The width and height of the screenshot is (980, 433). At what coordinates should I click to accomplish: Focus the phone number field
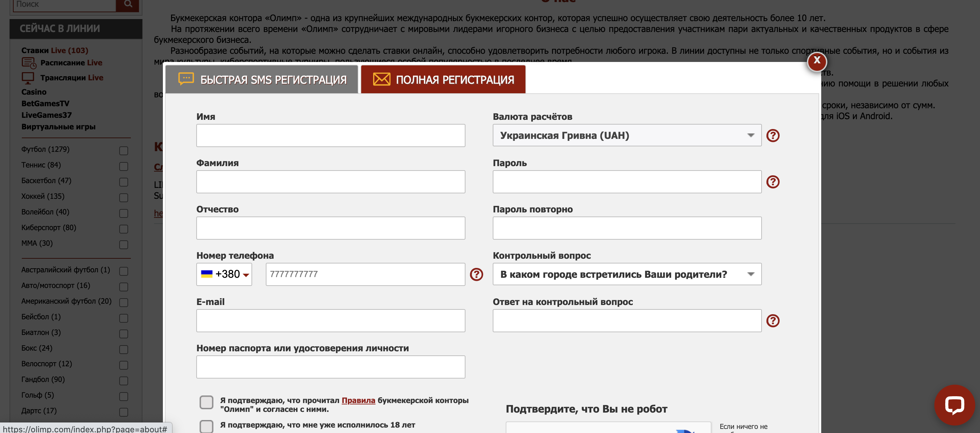click(365, 274)
